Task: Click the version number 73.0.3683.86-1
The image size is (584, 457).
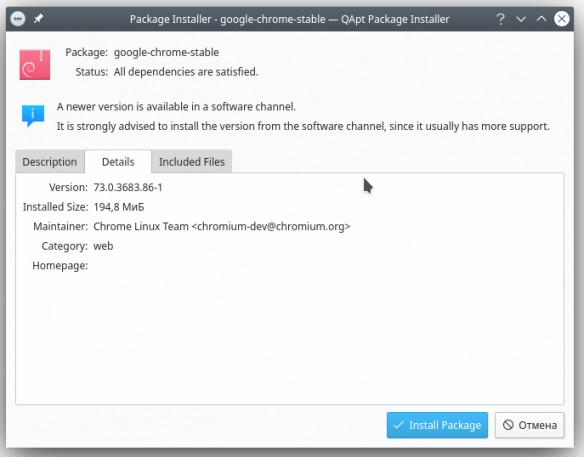Action: pos(128,187)
